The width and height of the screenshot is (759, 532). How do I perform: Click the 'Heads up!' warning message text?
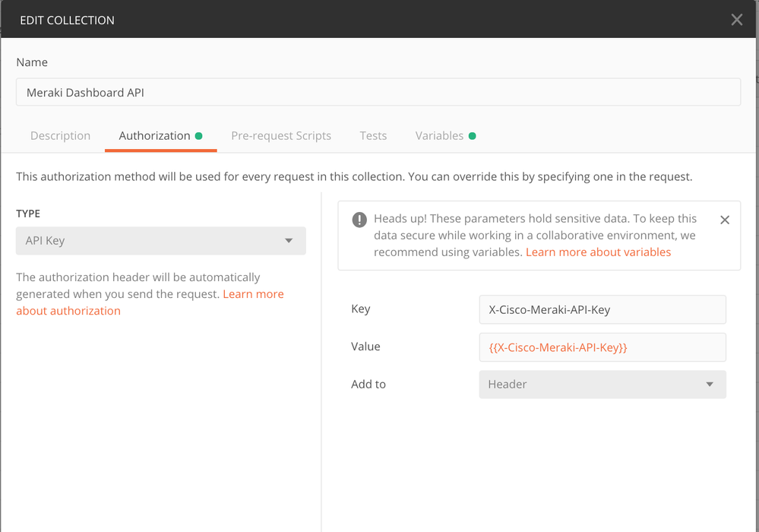tap(535, 236)
